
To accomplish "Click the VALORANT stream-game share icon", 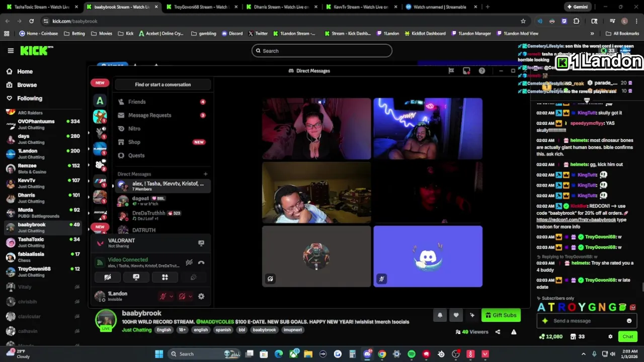I will coord(201,243).
